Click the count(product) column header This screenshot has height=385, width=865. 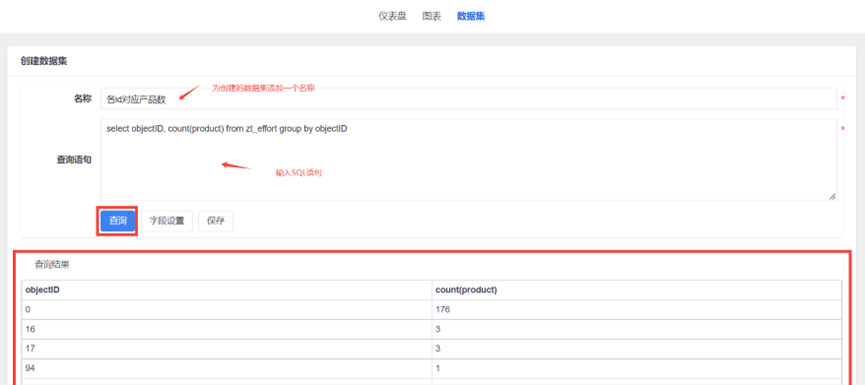(637, 290)
